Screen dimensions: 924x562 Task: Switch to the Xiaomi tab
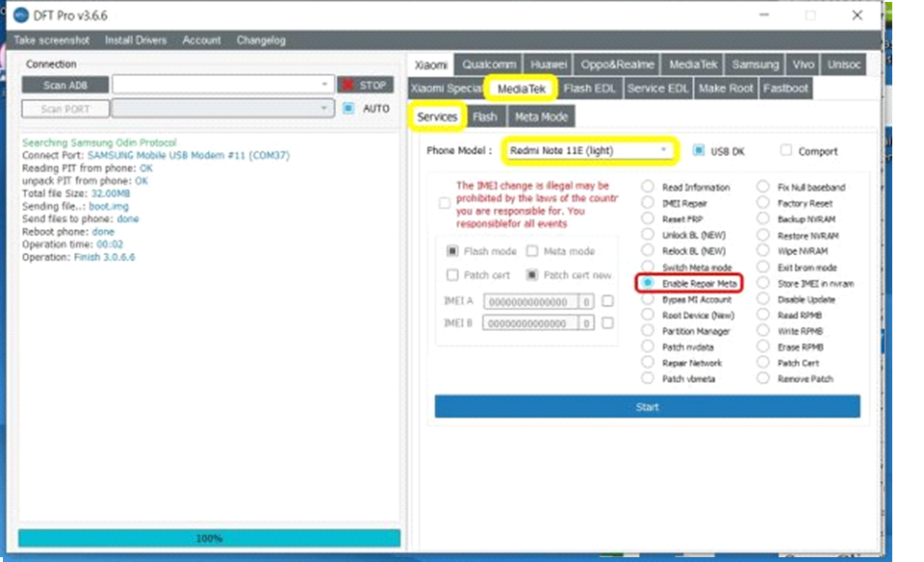[431, 64]
